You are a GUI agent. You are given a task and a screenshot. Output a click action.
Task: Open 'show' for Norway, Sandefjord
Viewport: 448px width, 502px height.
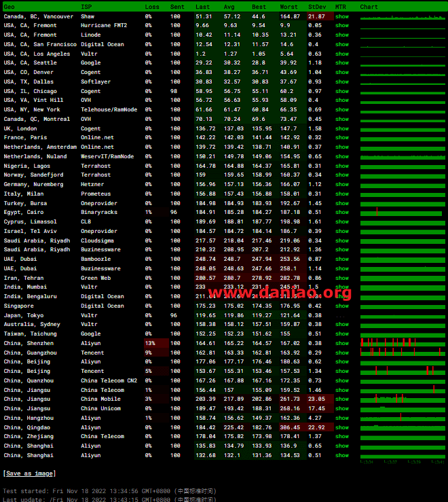click(341, 175)
